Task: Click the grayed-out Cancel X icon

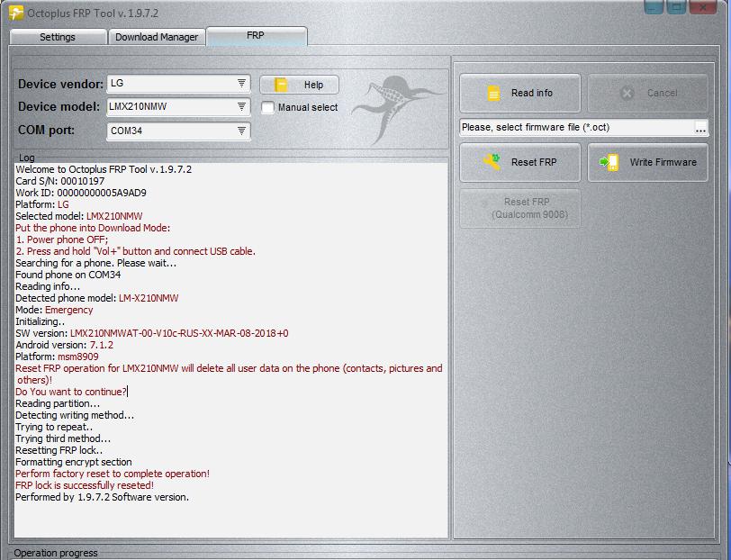Action: point(627,94)
